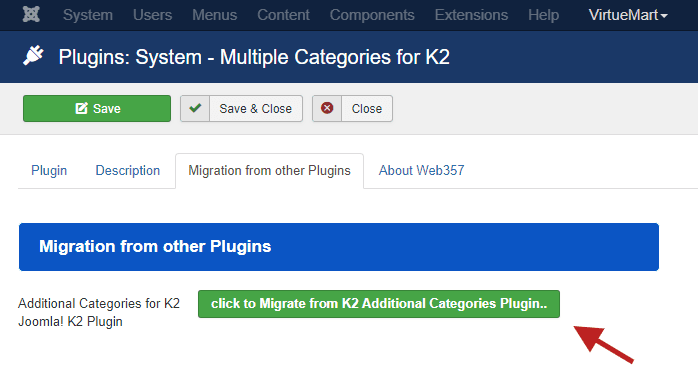The width and height of the screenshot is (698, 385).
Task: Click the Joomla logo icon
Action: tap(31, 15)
